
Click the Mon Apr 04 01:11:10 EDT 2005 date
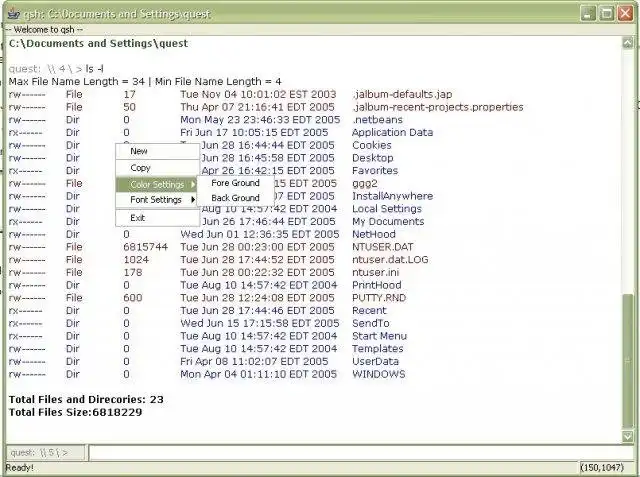point(258,374)
